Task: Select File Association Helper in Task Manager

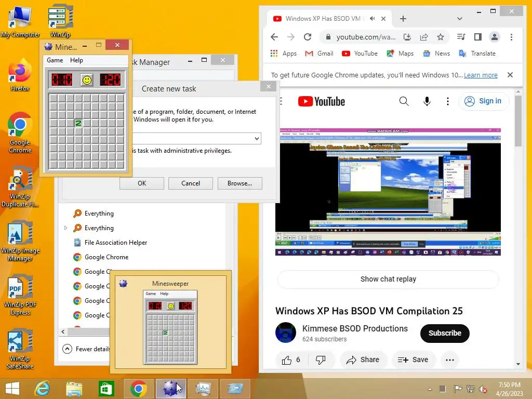Action: (x=116, y=242)
